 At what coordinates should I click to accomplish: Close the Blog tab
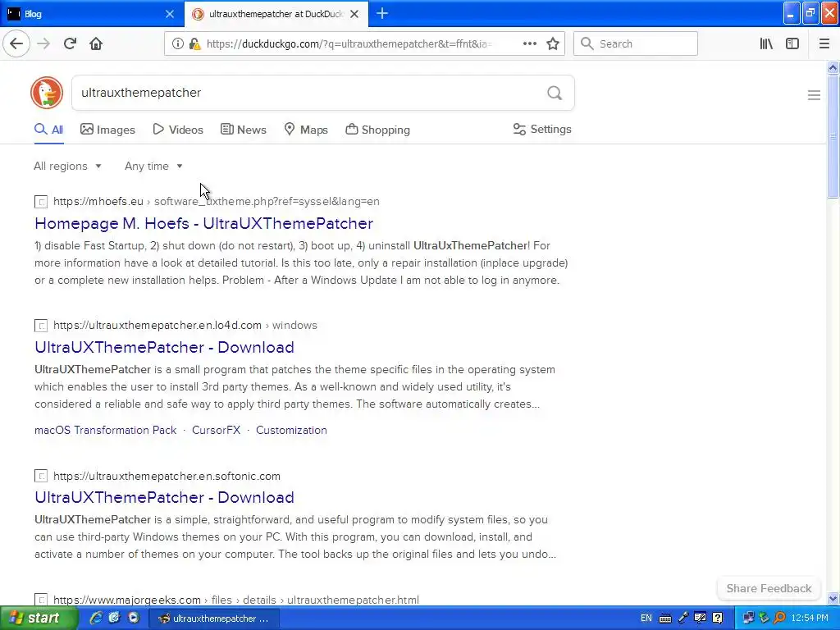click(169, 14)
